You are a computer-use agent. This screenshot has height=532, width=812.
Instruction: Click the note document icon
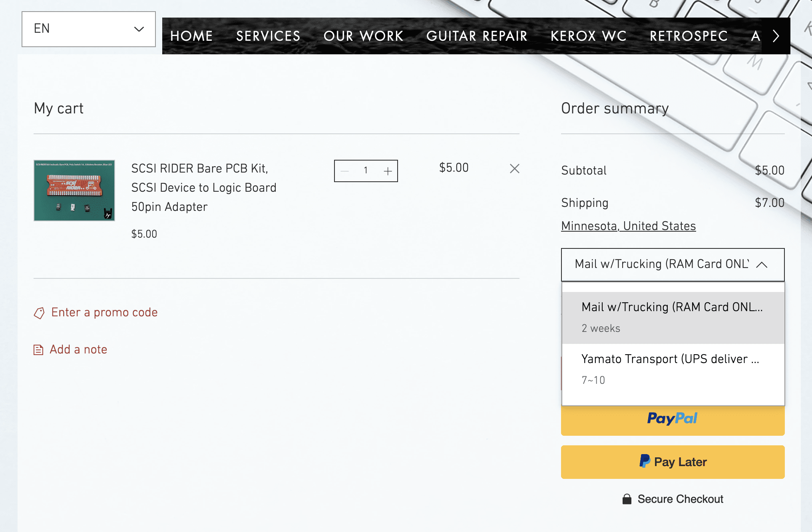click(38, 350)
